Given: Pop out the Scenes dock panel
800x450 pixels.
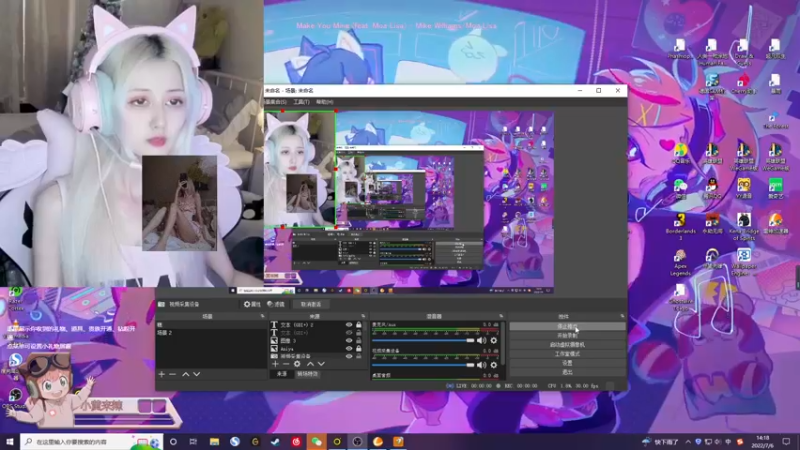Looking at the screenshot, I should pos(263,316).
